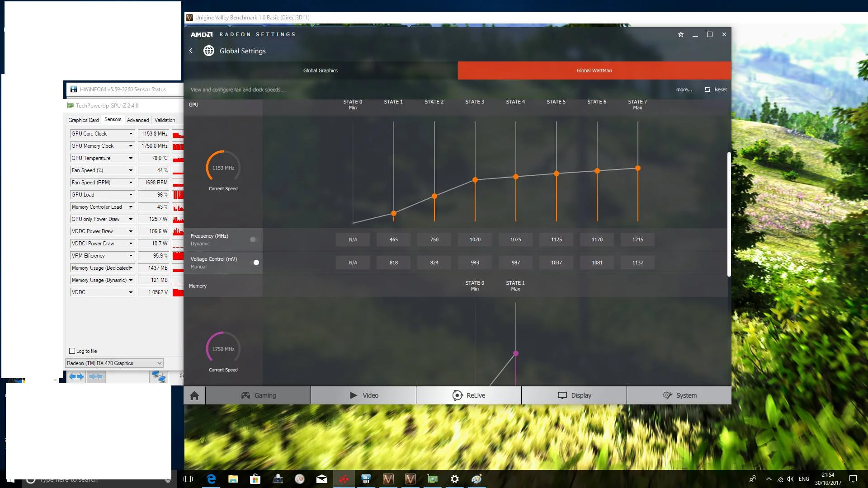Click the more... link in WattMan

(x=684, y=89)
